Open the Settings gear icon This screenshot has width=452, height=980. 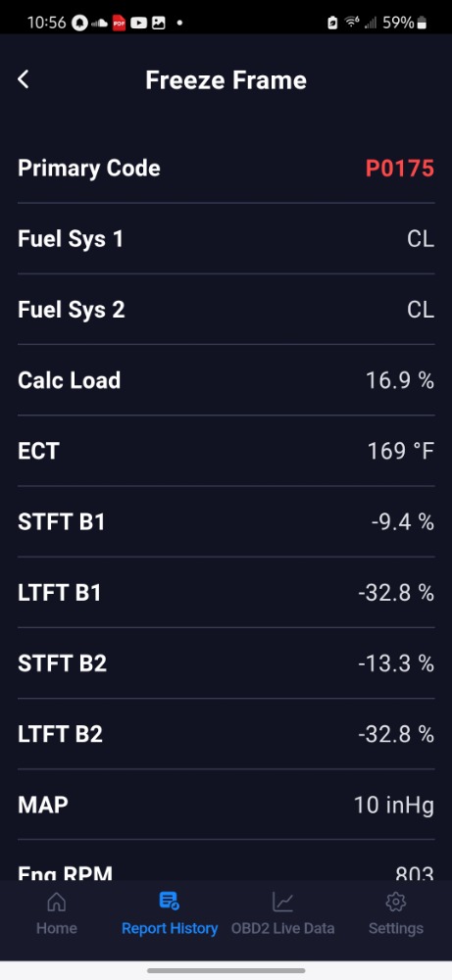(x=396, y=902)
